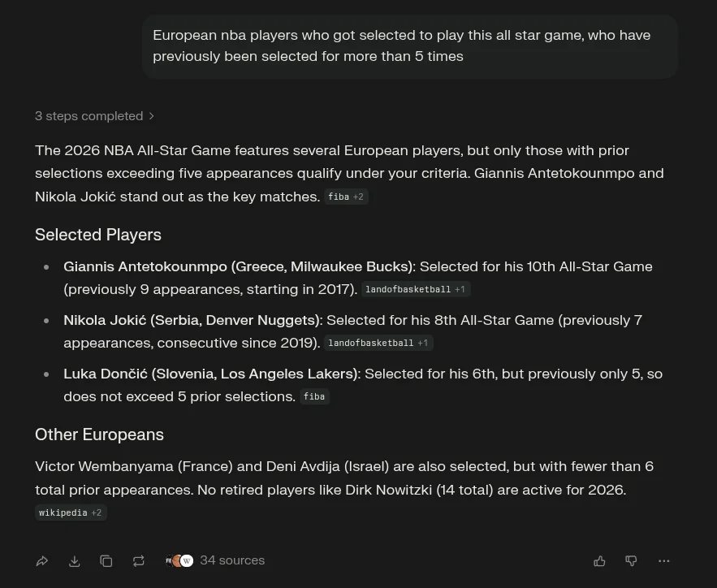717x588 pixels.
Task: Expand the "fiba +2" citation chip
Action: click(346, 197)
